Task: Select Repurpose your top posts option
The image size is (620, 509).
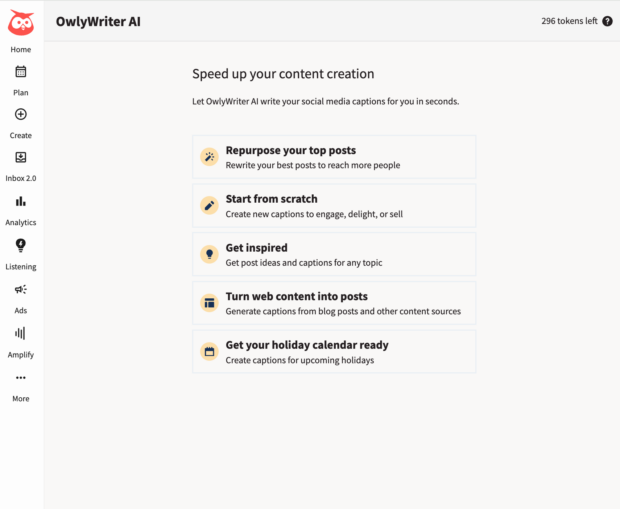Action: tap(334, 157)
